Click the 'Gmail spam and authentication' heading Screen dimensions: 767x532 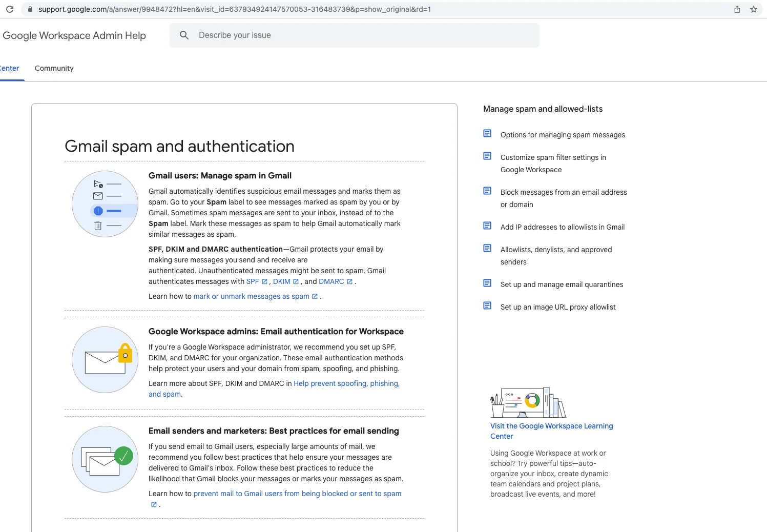[179, 146]
